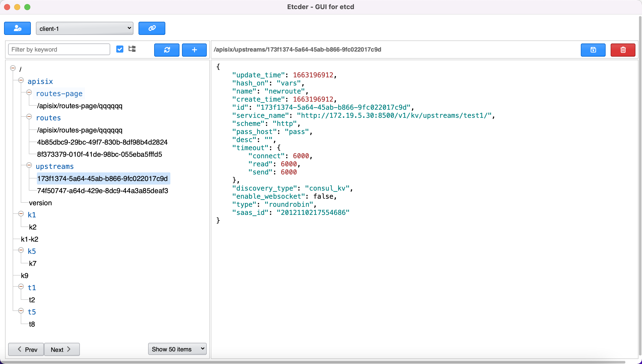Select the k9 key
The height and width of the screenshot is (364, 642).
(x=25, y=276)
